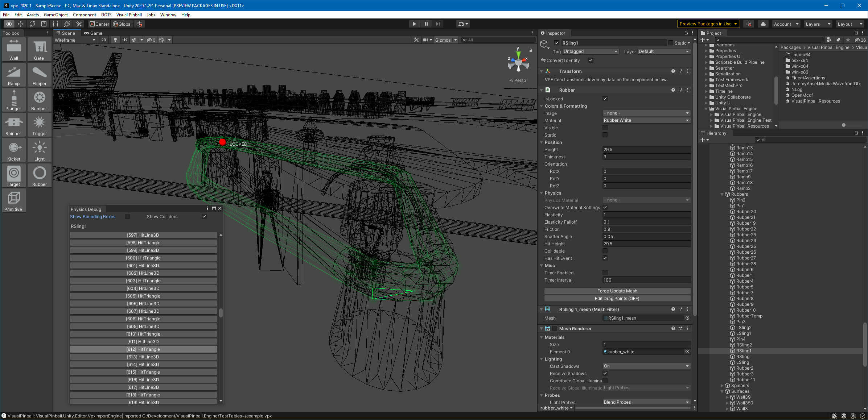Image resolution: width=868 pixels, height=420 pixels.
Task: Select the Bumper tool in Toolbox
Action: [39, 100]
